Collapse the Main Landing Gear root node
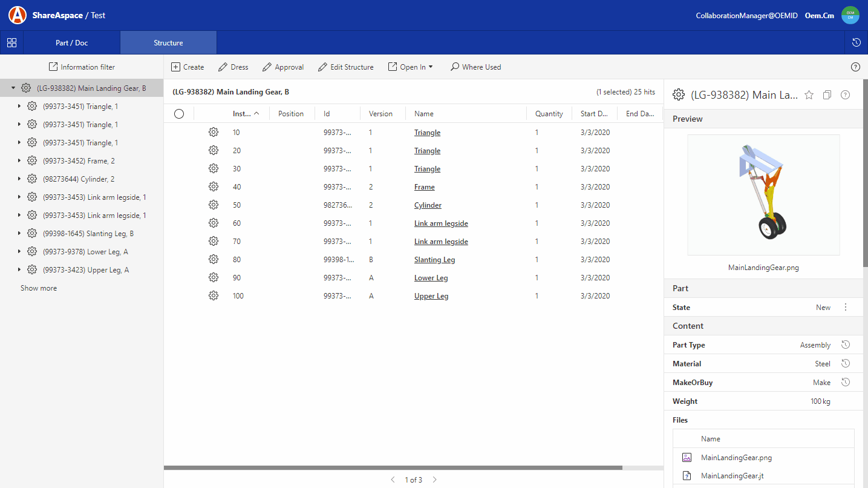 13,87
